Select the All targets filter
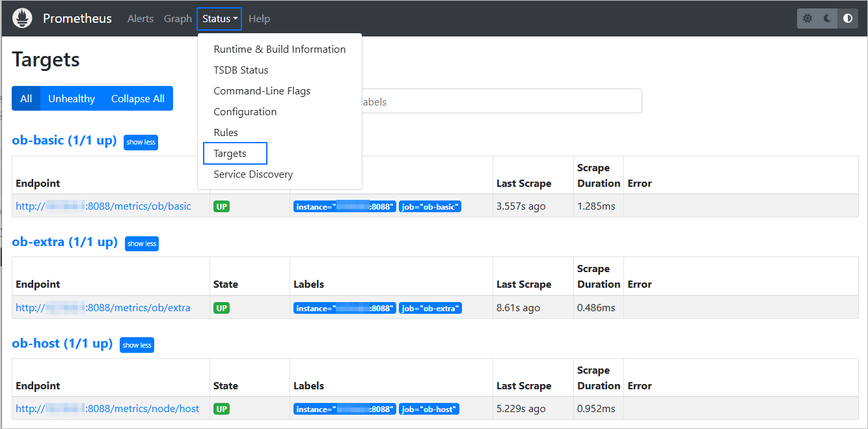The image size is (868, 429). [26, 98]
